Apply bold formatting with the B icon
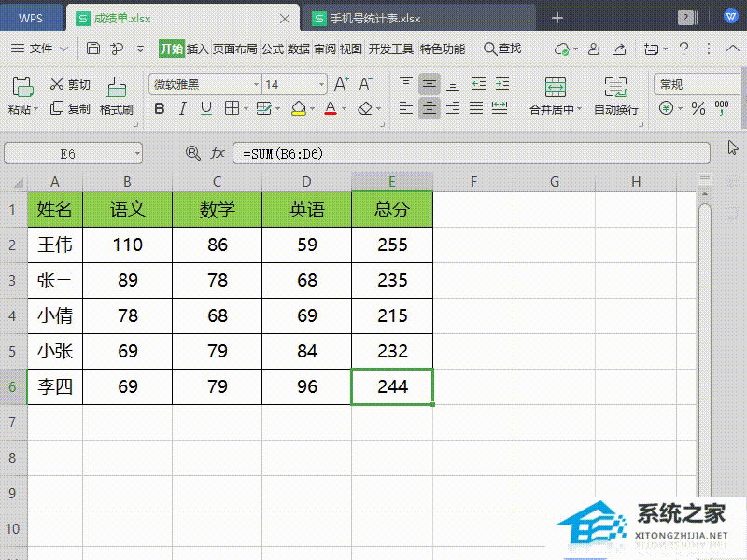747x560 pixels. click(x=160, y=108)
